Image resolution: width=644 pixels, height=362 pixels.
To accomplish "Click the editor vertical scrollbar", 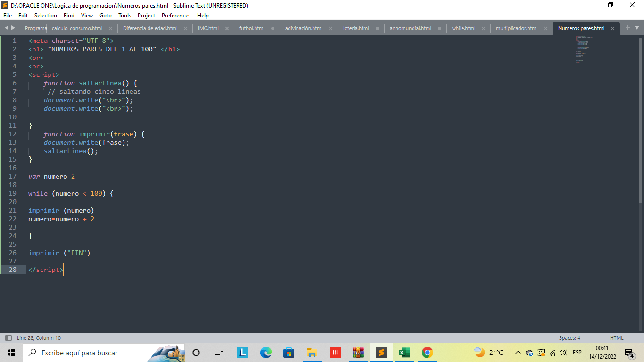I will coord(640,120).
